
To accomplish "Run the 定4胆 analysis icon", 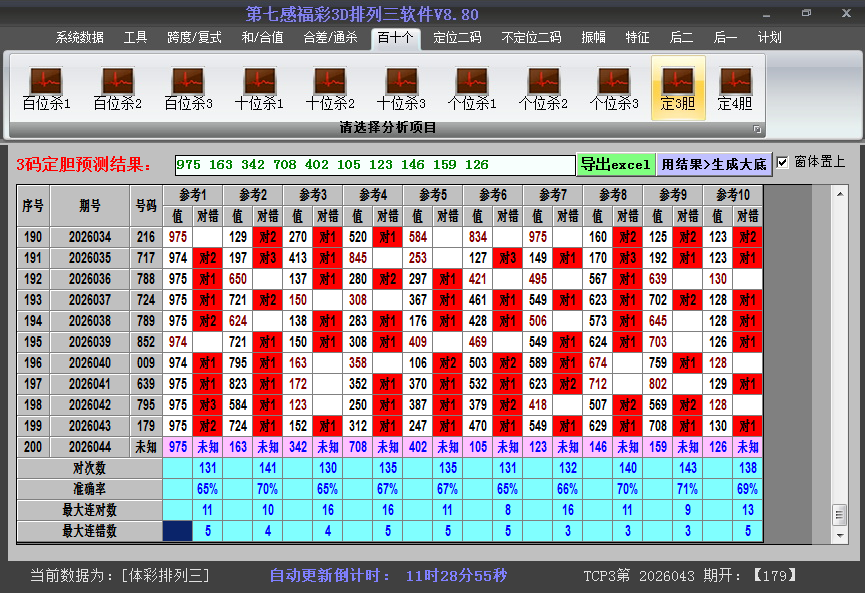I will click(x=735, y=88).
